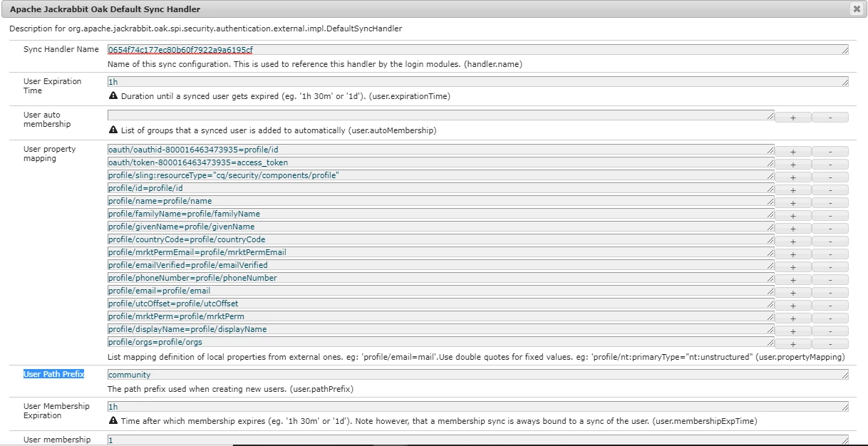The image size is (868, 446).
Task: Click the profile/emailVerified mapping field
Action: 441,265
